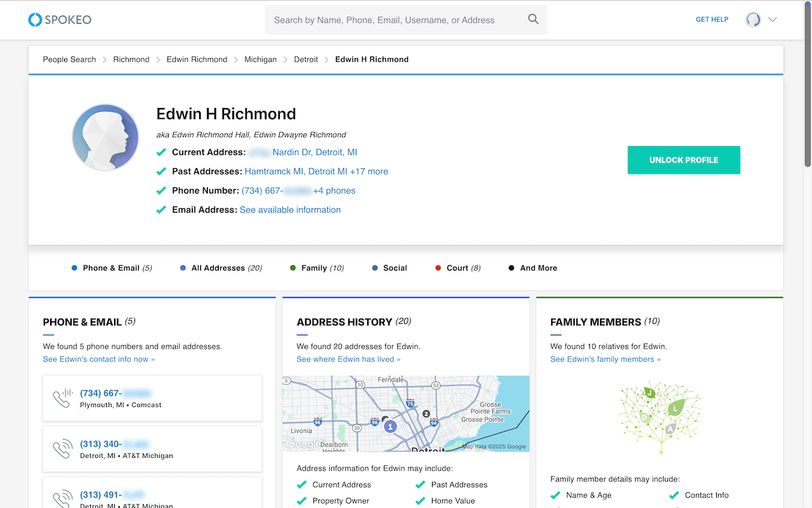Click the Michigan breadcrumb link
Viewport: 812px width, 508px height.
click(260, 59)
